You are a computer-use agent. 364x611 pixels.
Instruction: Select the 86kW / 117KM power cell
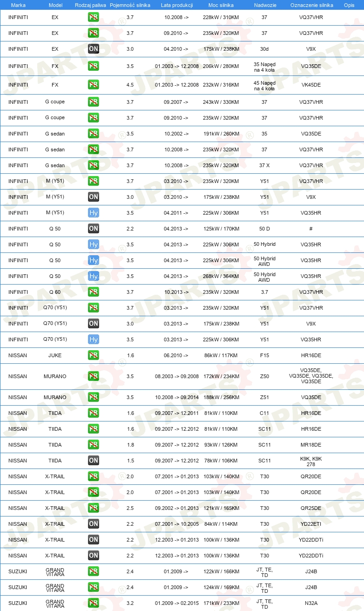pyautogui.click(x=221, y=355)
